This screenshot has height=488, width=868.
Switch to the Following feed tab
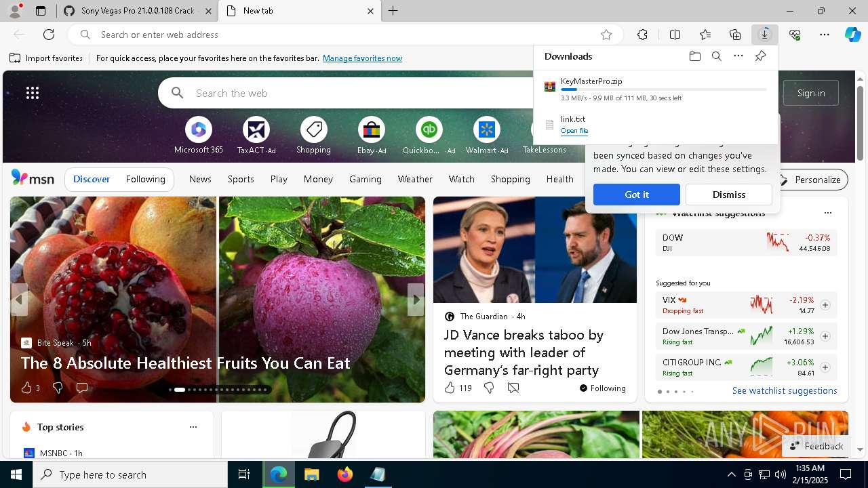(x=145, y=179)
